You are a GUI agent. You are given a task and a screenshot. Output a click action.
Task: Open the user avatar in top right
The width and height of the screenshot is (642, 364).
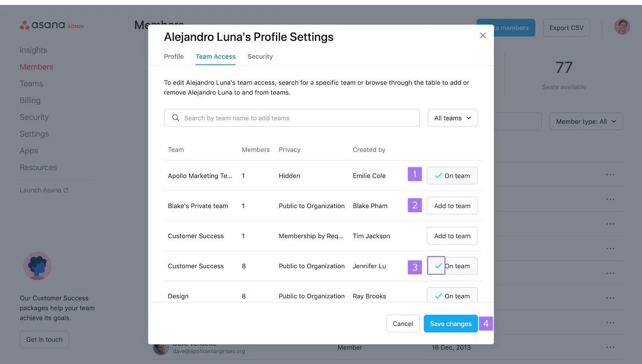tap(622, 27)
